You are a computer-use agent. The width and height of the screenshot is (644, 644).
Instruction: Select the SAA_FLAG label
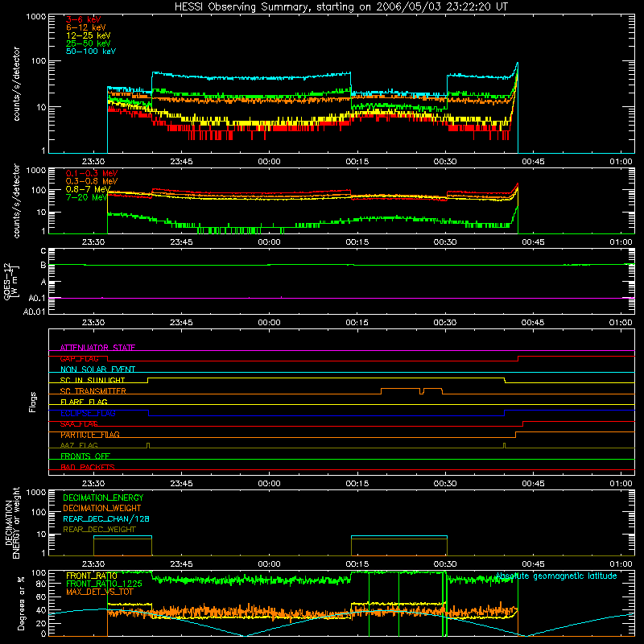coord(79,423)
